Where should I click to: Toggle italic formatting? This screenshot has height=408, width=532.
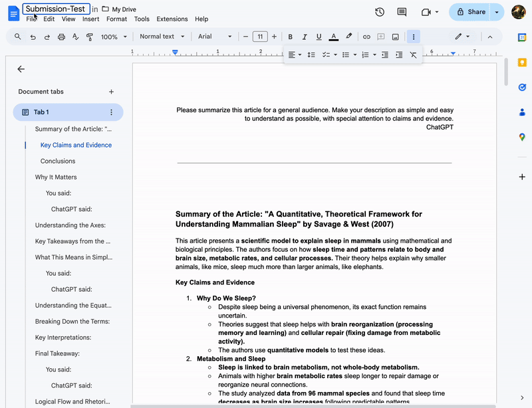tap(305, 37)
